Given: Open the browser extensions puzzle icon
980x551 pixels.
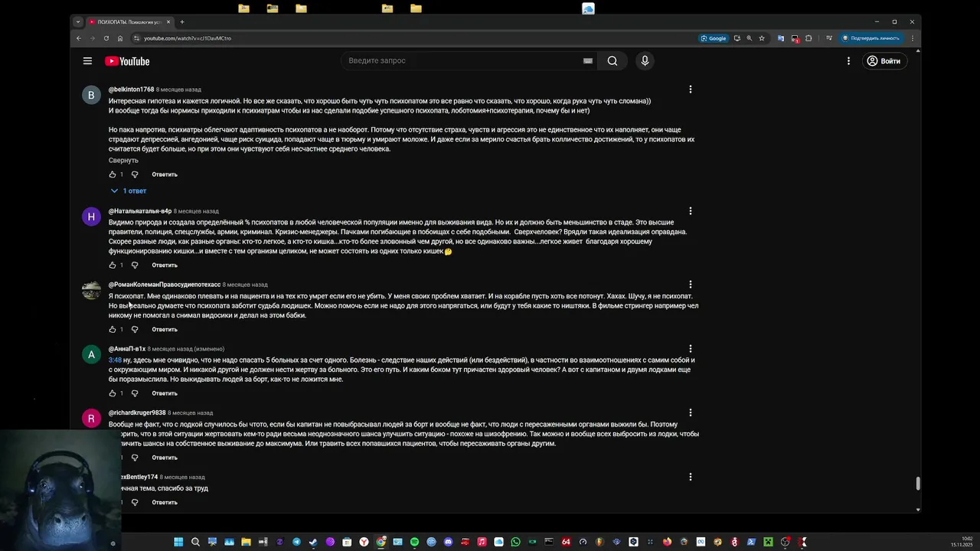Looking at the screenshot, I should point(808,38).
